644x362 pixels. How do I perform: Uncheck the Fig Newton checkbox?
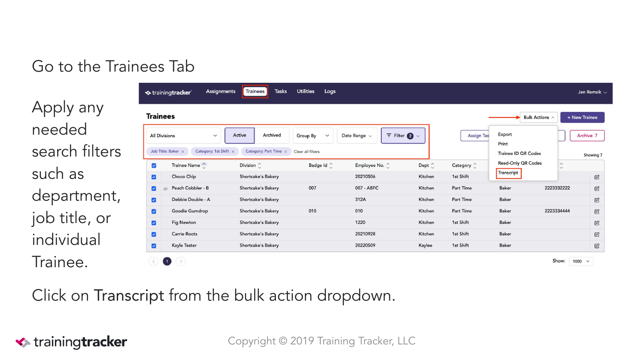154,223
